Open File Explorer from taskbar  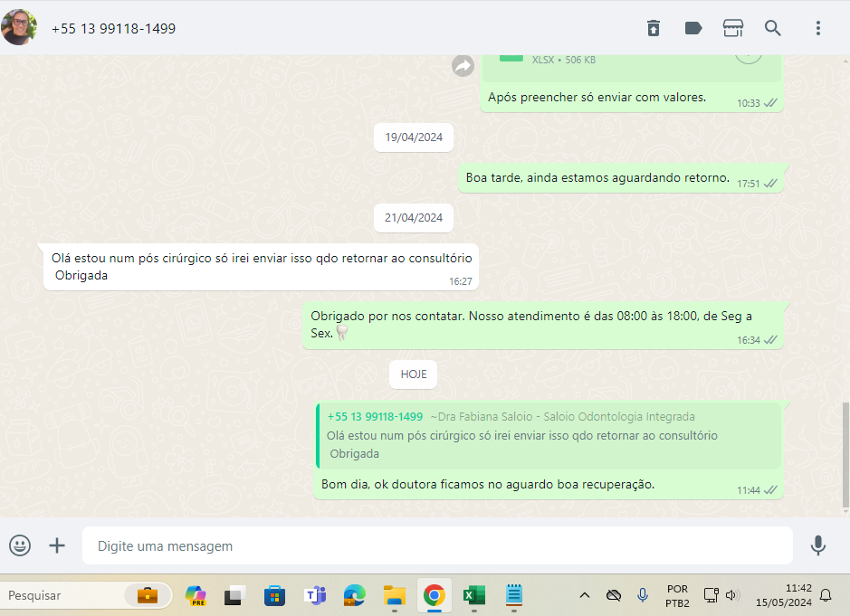coord(394,595)
